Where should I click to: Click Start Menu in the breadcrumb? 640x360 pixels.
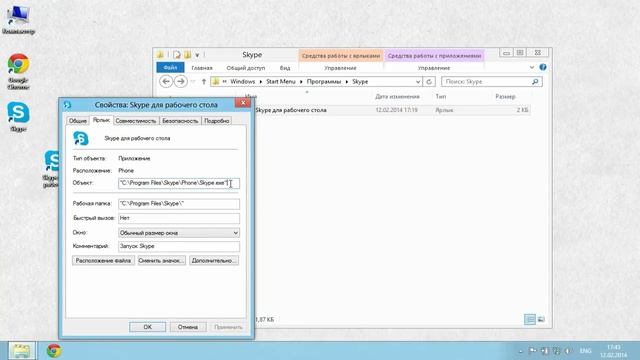(280, 82)
